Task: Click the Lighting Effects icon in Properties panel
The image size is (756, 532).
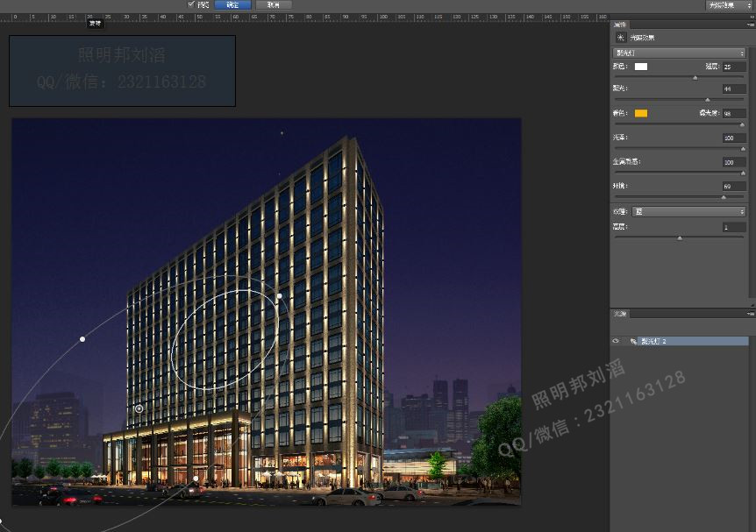Action: tap(620, 38)
